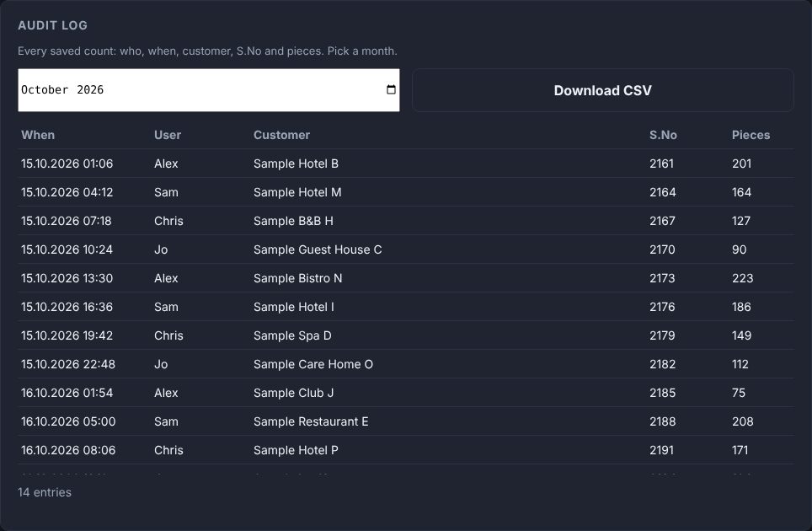
Task: Click customer Sample Bistro N
Action: [x=298, y=278]
